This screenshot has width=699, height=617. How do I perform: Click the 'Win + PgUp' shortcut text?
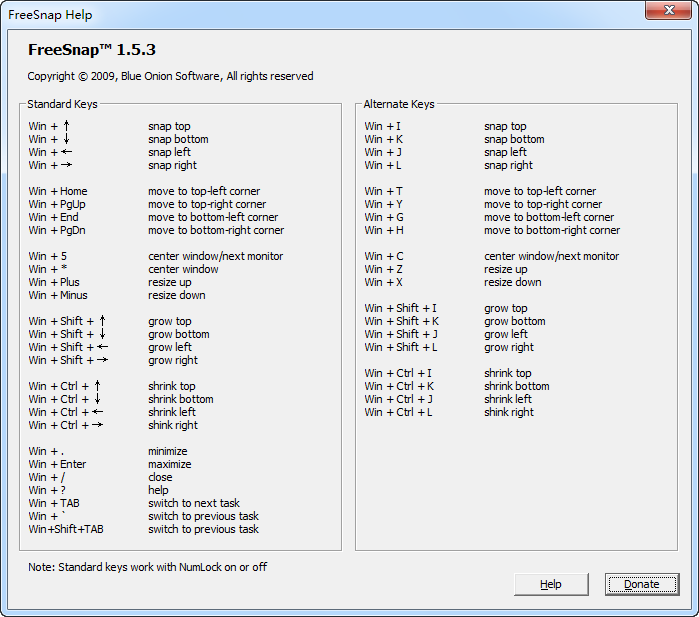(x=57, y=204)
